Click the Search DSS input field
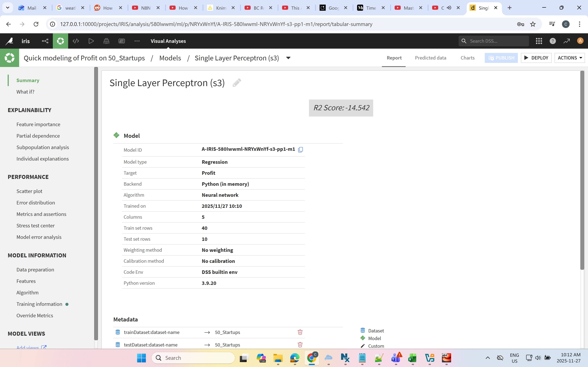 [497, 41]
